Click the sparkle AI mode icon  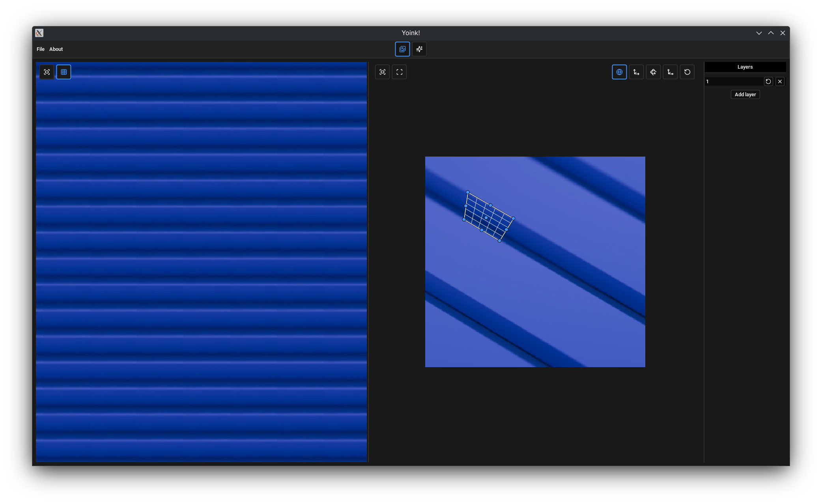point(419,49)
